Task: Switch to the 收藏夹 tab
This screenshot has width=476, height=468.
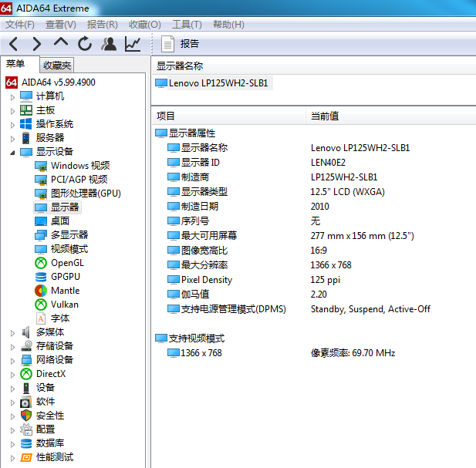Action: [57, 65]
